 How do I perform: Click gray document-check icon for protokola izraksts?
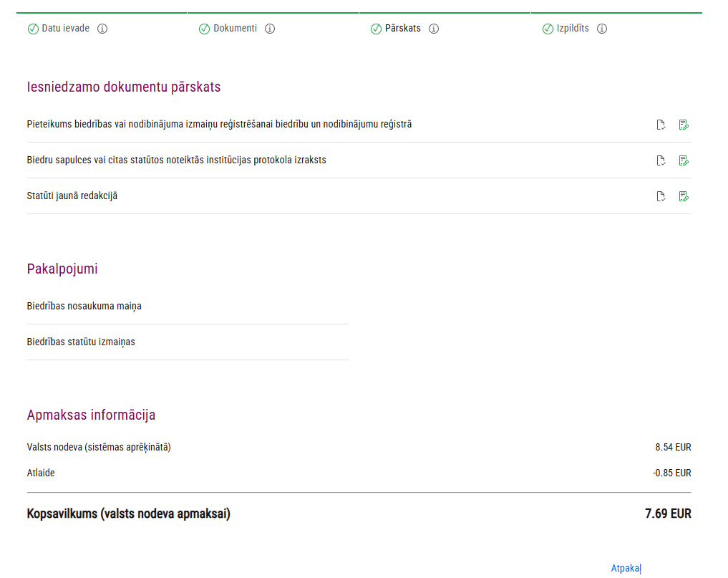click(661, 160)
